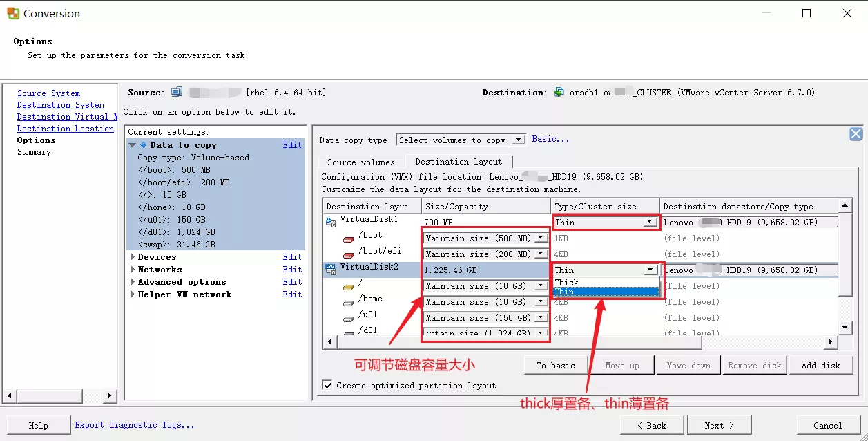Image resolution: width=868 pixels, height=441 pixels.
Task: Expand the Devices settings section
Action: 133,257
